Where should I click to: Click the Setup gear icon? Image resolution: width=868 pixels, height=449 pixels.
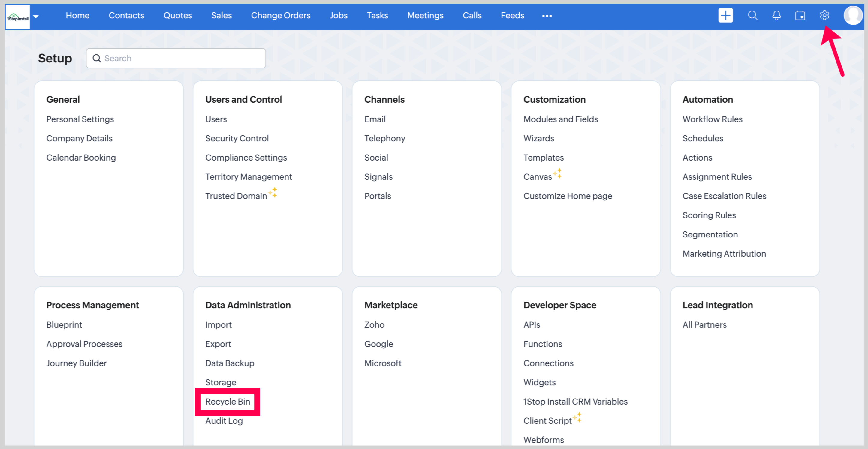pyautogui.click(x=824, y=15)
